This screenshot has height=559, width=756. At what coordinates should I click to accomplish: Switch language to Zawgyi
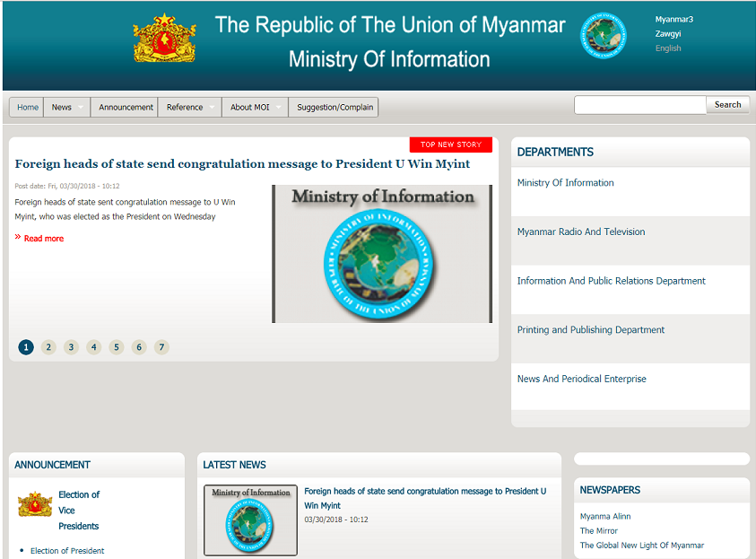click(x=668, y=34)
